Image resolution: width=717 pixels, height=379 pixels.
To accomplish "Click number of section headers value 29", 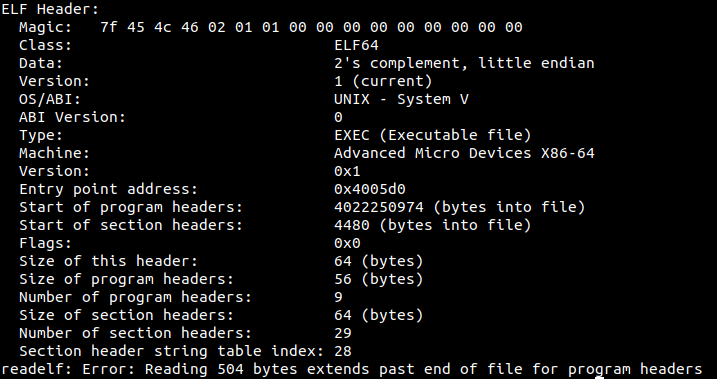I will (342, 333).
